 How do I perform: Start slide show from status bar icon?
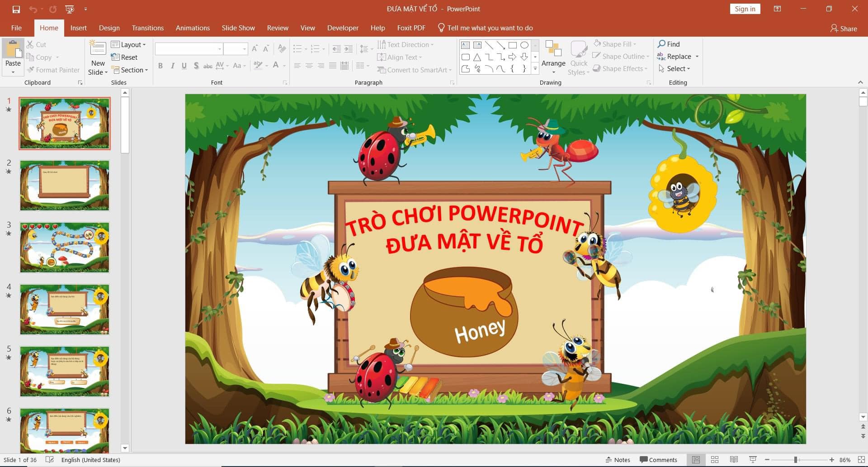[753, 460]
